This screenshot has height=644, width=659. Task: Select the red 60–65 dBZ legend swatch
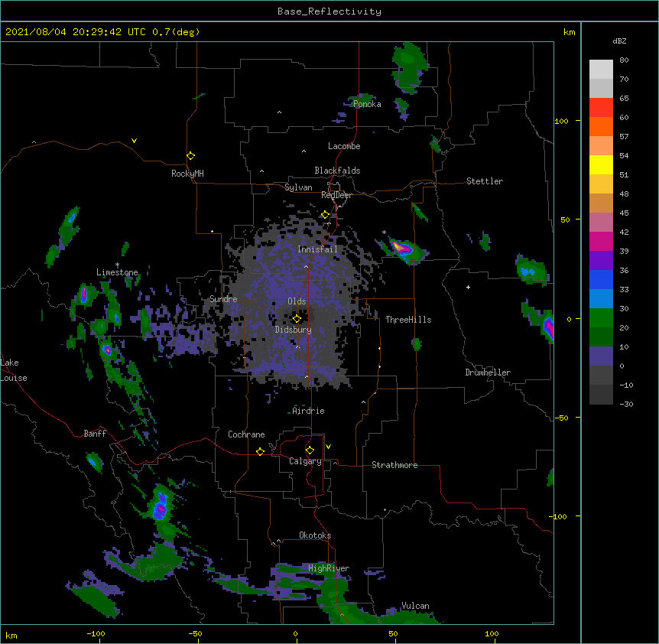(x=601, y=107)
